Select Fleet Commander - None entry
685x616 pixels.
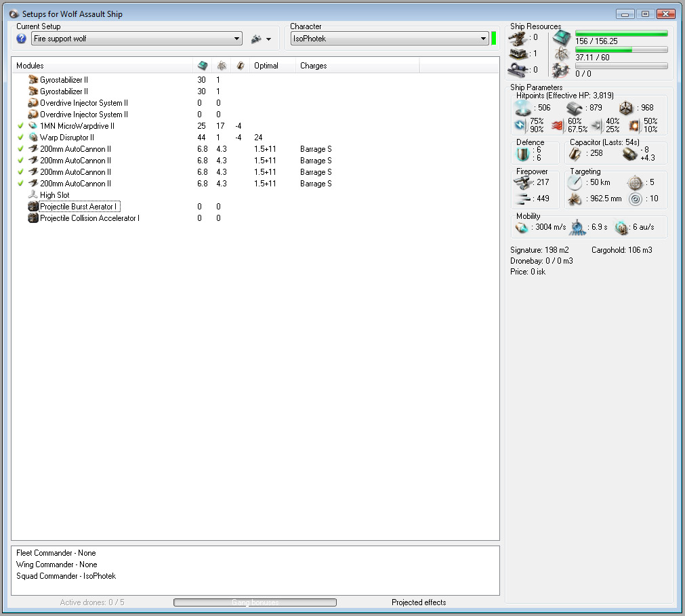56,553
